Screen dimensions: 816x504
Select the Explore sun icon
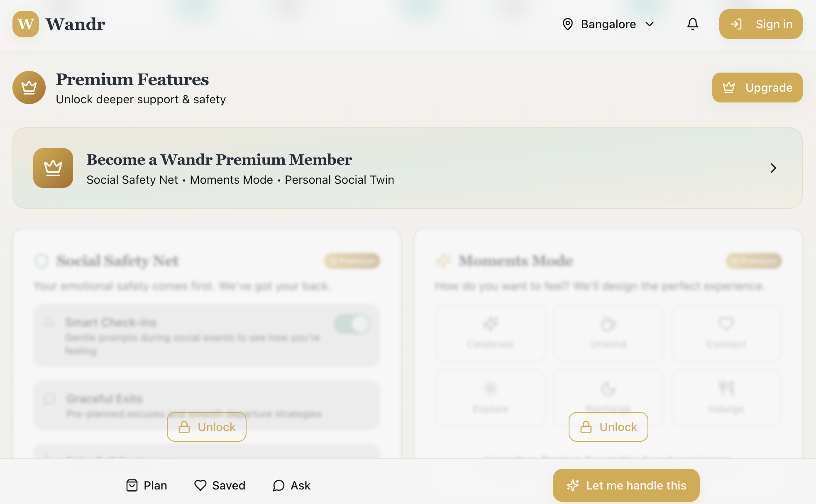[x=490, y=389]
